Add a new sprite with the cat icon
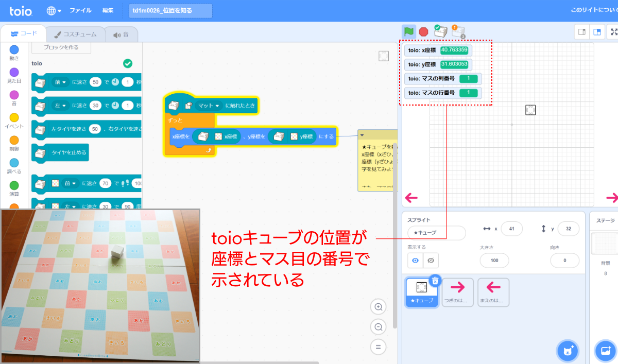Image resolution: width=618 pixels, height=364 pixels. click(568, 351)
